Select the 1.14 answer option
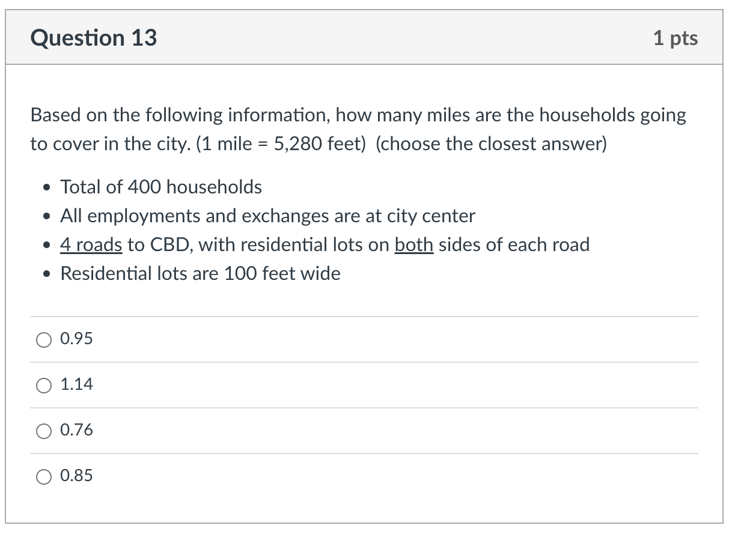Viewport: 756px width, 549px height. click(x=43, y=385)
